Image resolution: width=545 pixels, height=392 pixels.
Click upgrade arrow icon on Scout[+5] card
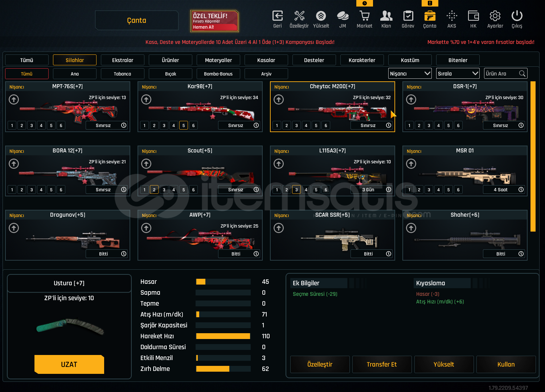coord(146,164)
